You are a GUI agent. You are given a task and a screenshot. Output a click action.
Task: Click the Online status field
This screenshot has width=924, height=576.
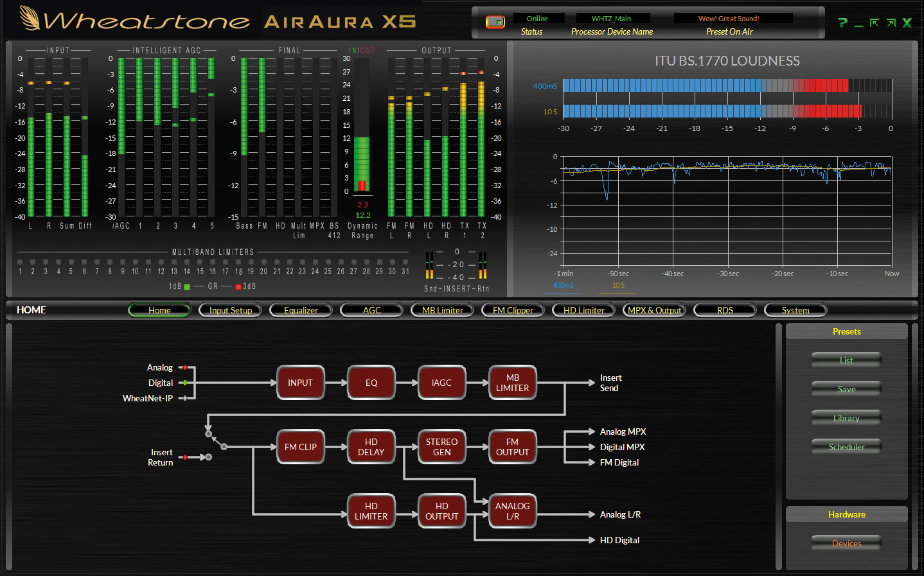[538, 19]
